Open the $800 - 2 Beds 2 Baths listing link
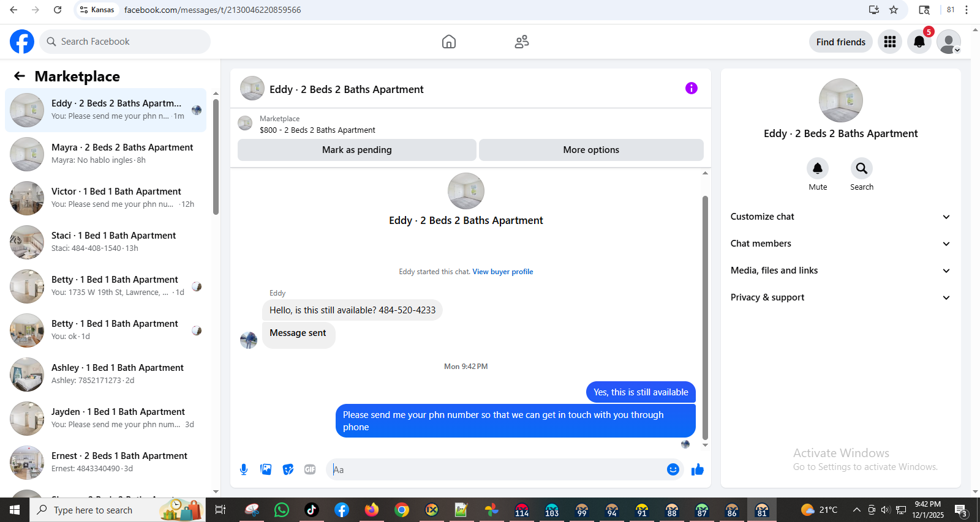The image size is (980, 522). [317, 130]
